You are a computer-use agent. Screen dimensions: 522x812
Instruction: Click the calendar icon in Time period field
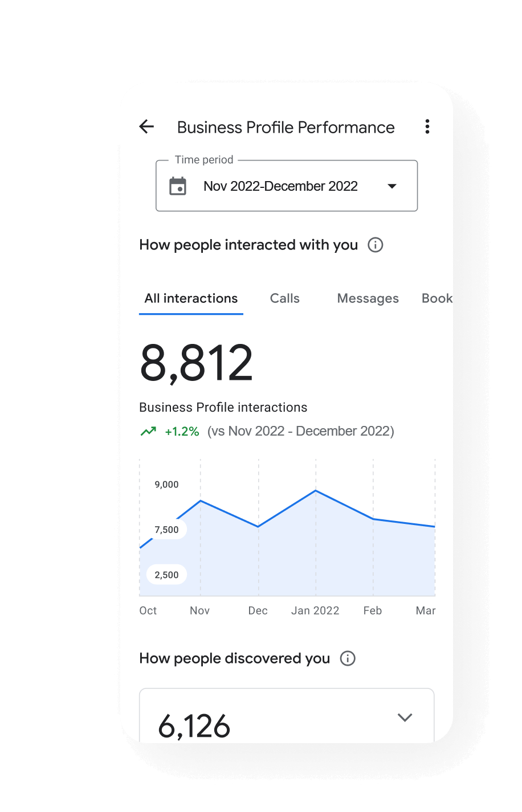tap(178, 186)
